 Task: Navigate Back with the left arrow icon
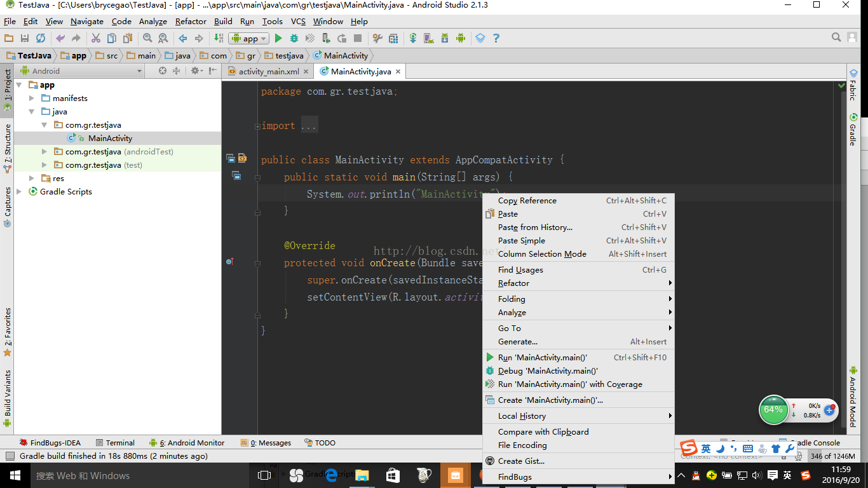tap(183, 38)
